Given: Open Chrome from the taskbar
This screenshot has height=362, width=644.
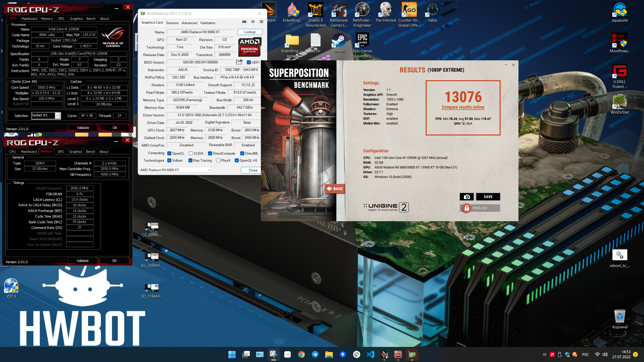Looking at the screenshot, I should pyautogui.click(x=301, y=354).
